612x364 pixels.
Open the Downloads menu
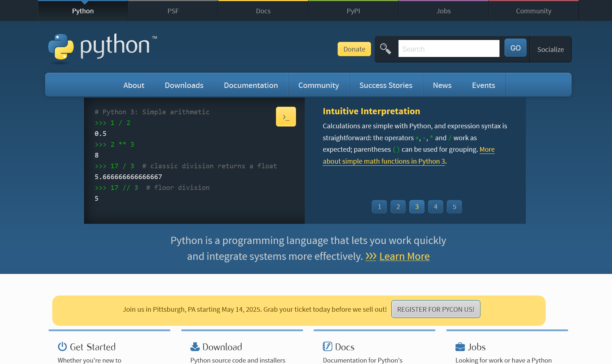click(x=184, y=85)
